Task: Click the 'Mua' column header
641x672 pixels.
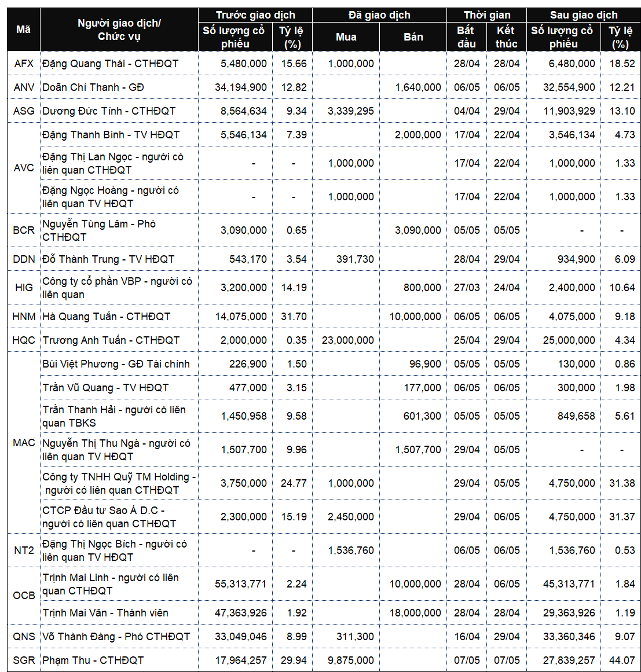Action: pos(346,37)
